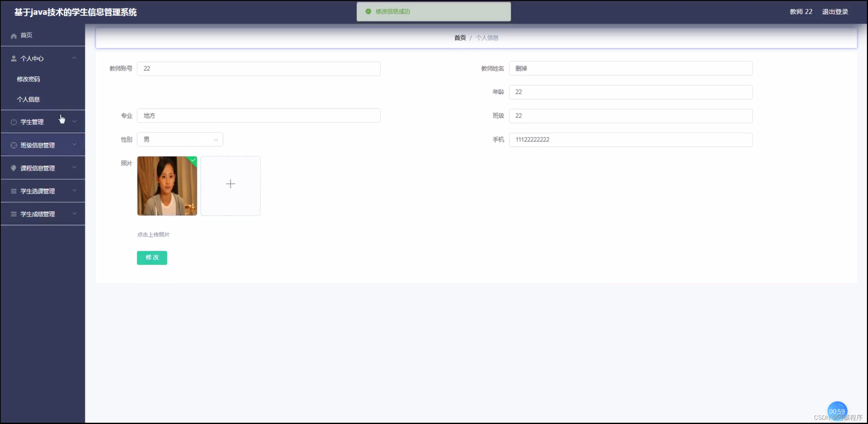Click the globe icon beside 班级信息管理
This screenshot has width=868, height=424.
pyautogui.click(x=13, y=145)
